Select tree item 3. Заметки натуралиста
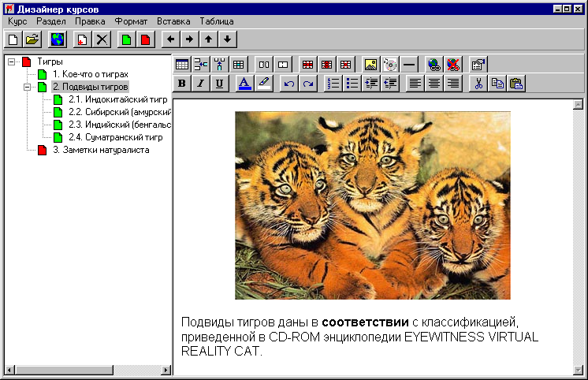The width and height of the screenshot is (588, 380). coord(101,150)
